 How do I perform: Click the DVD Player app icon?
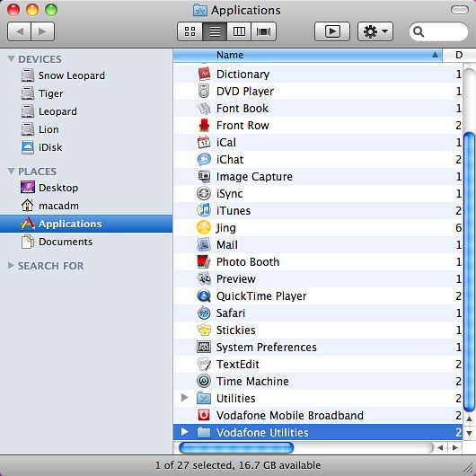point(204,91)
